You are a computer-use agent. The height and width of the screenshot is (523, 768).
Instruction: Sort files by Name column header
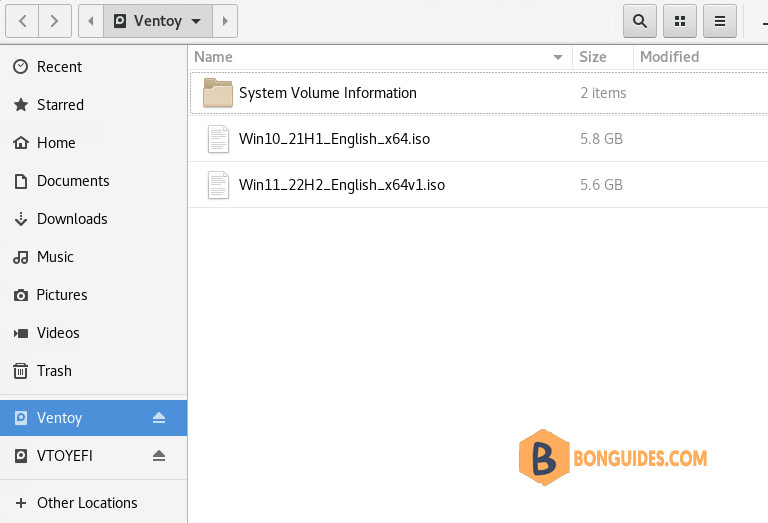point(380,57)
